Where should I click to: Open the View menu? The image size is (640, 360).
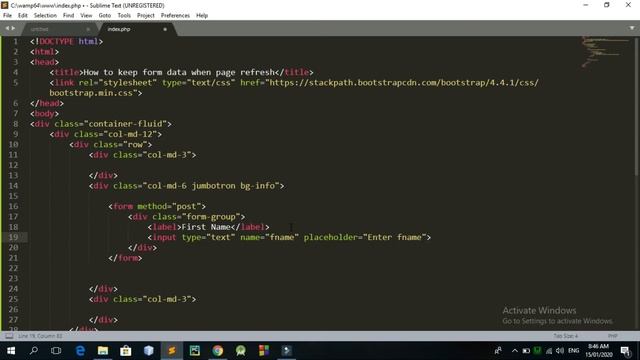tap(86, 16)
